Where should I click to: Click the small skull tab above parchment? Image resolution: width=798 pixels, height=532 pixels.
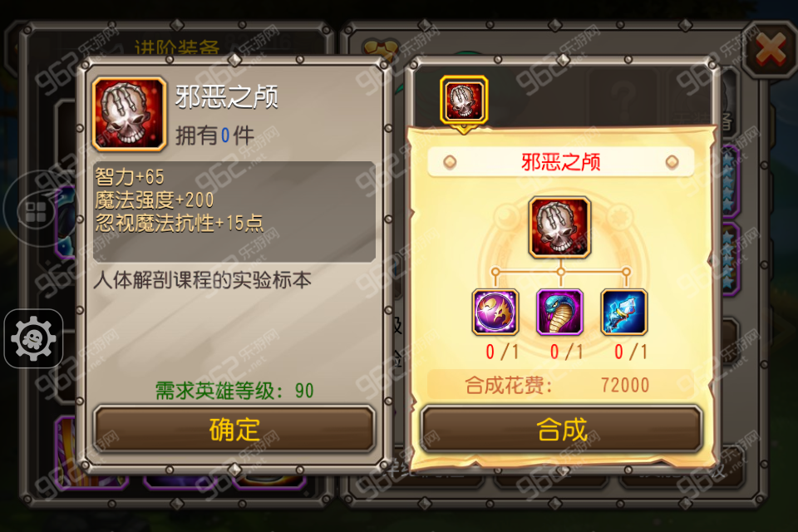(464, 100)
